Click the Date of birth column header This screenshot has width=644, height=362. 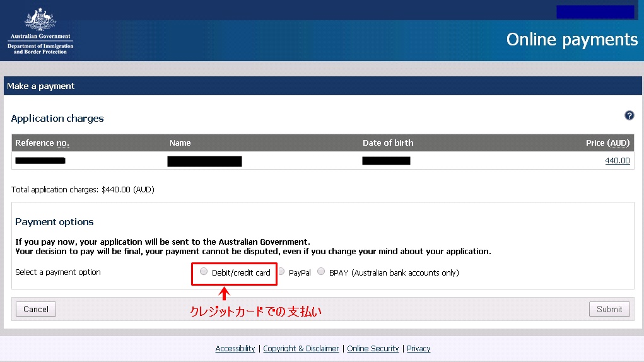tap(388, 143)
